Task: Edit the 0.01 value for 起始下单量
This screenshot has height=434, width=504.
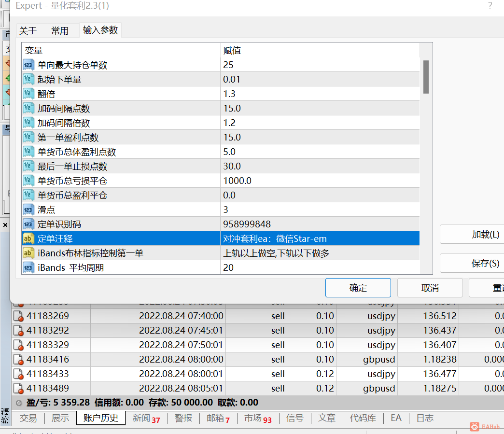Action: [320, 79]
